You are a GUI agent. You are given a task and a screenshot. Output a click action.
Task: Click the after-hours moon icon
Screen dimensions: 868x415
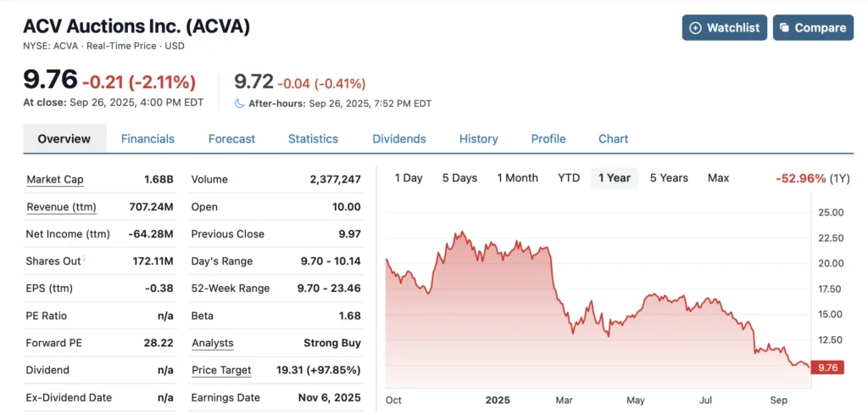(240, 104)
